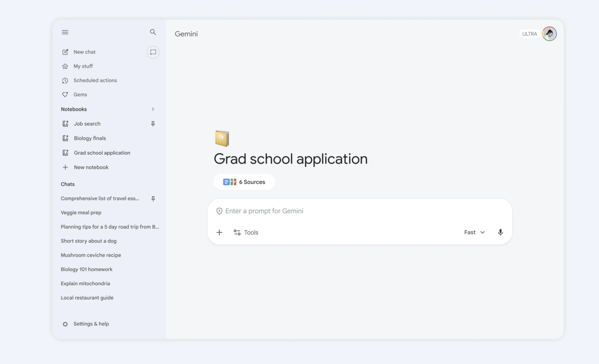Open the Biology finals notebook
The height and width of the screenshot is (364, 599).
click(90, 138)
